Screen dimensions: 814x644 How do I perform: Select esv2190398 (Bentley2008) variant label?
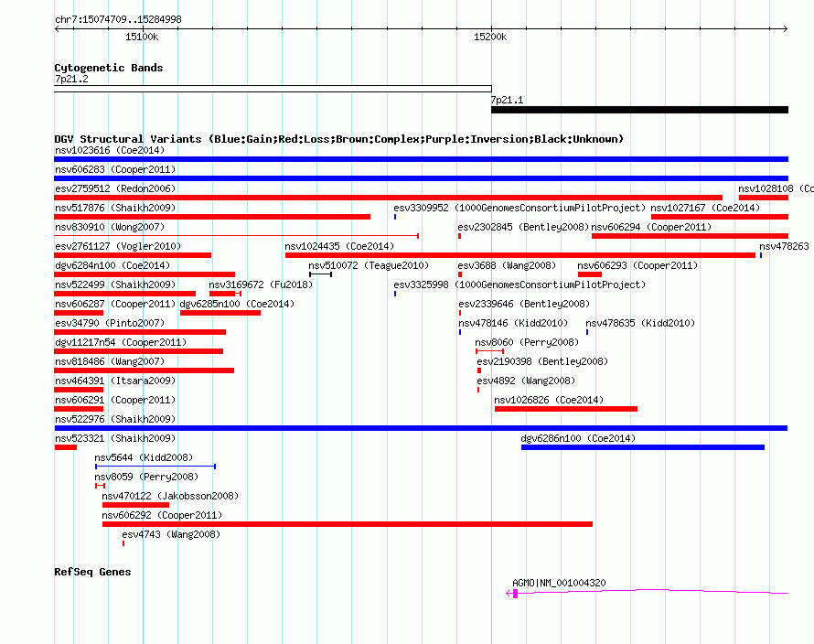point(542,362)
